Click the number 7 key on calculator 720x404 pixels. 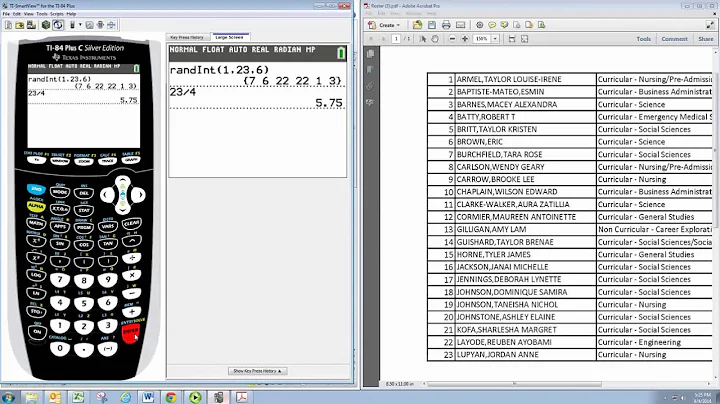[60, 279]
